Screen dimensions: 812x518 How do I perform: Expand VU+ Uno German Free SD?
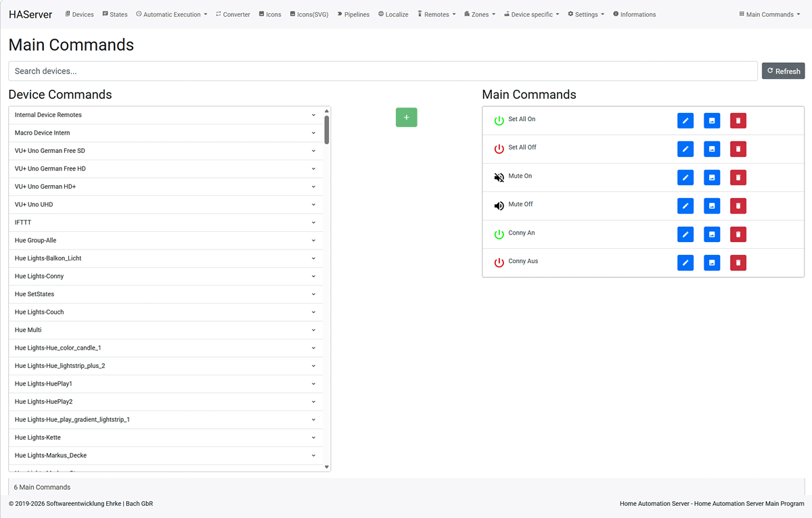(x=166, y=151)
